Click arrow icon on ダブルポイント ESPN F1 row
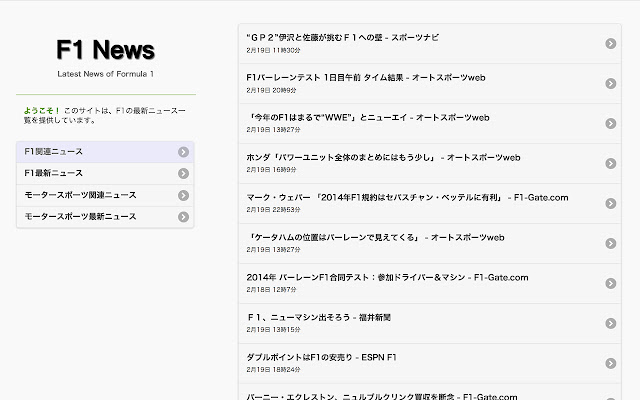 click(611, 364)
